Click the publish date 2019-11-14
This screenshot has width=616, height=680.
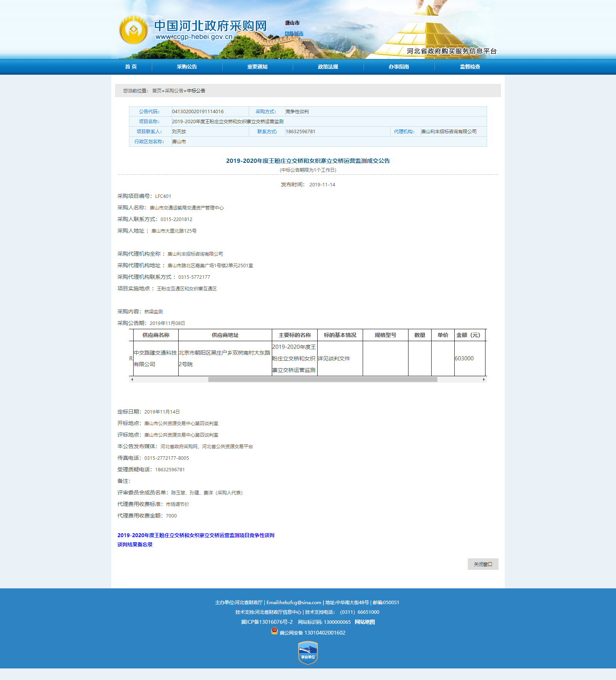click(x=322, y=185)
